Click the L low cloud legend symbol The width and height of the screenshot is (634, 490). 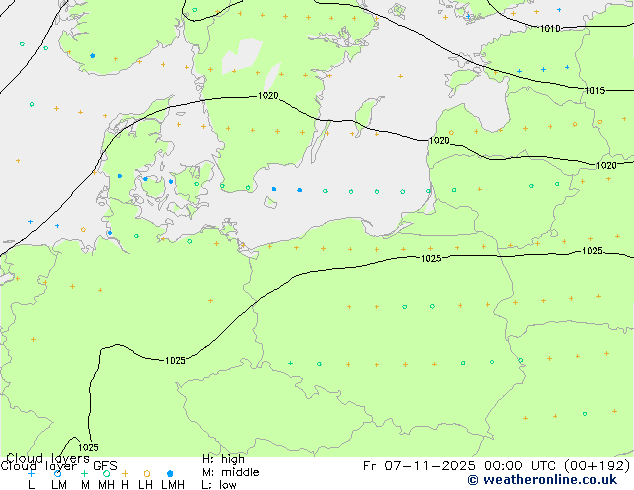coord(32,473)
